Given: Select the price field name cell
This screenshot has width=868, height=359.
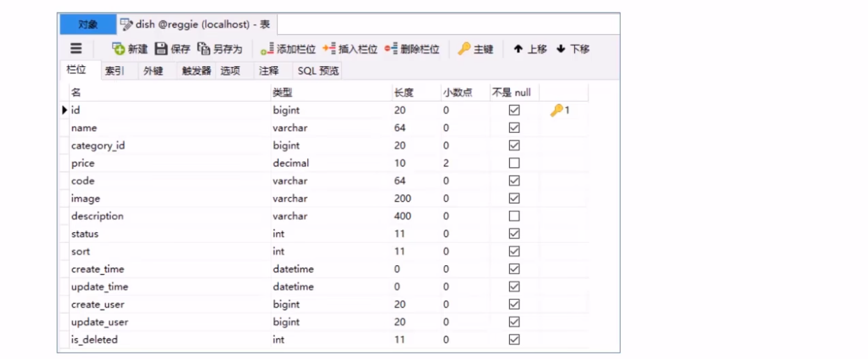Looking at the screenshot, I should (169, 163).
